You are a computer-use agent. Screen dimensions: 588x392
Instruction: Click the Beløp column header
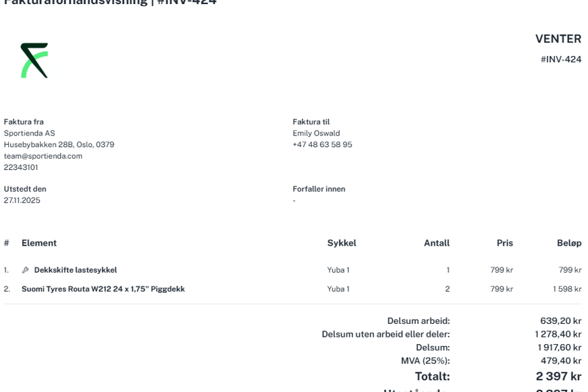(x=569, y=243)
